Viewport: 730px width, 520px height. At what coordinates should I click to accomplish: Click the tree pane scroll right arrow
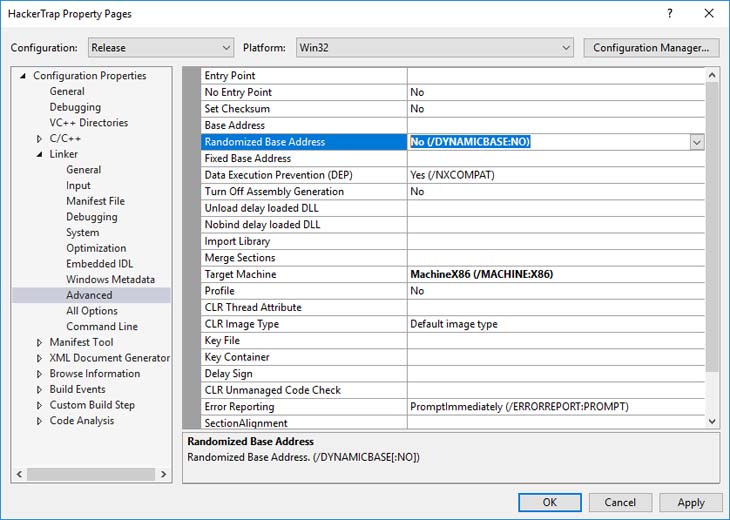click(163, 474)
